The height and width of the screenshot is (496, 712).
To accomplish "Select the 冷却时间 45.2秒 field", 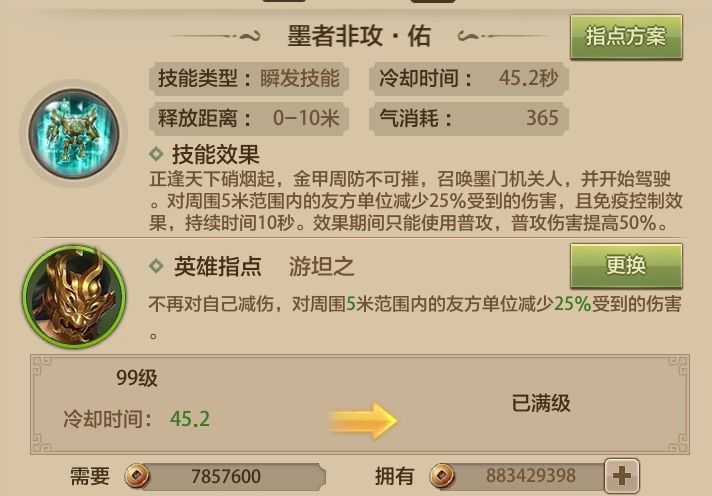I will click(x=469, y=78).
